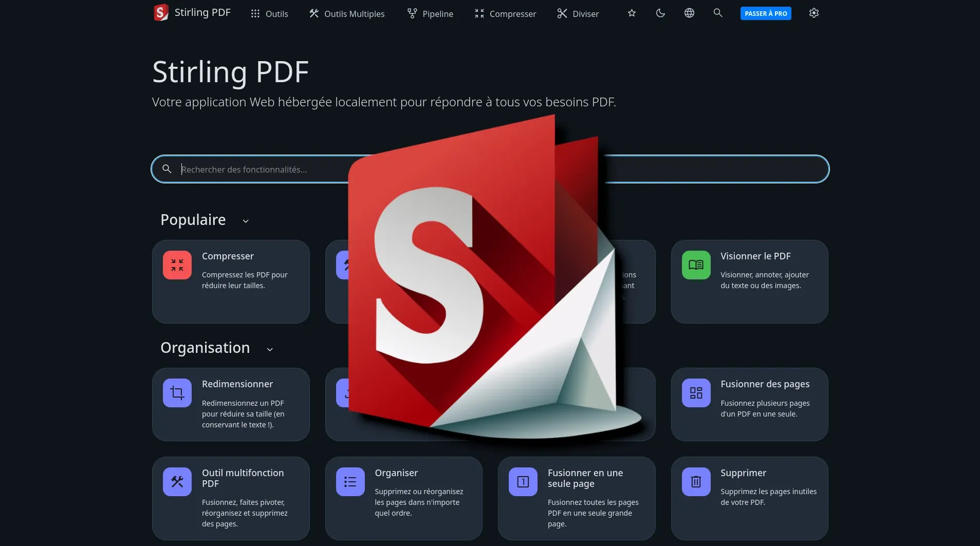Screen dimensions: 980x546
Task: Click the Fusionner en une seule page icon
Action: (x=522, y=481)
